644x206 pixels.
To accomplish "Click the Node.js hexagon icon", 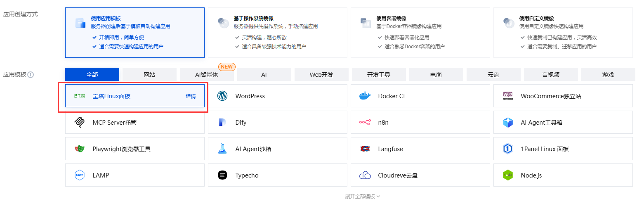I will tap(508, 175).
